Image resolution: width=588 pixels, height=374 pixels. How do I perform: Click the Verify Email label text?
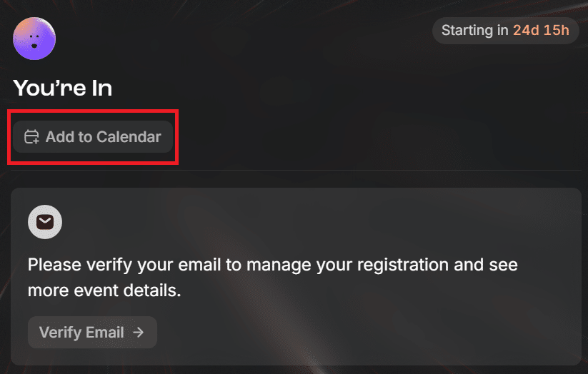point(81,332)
